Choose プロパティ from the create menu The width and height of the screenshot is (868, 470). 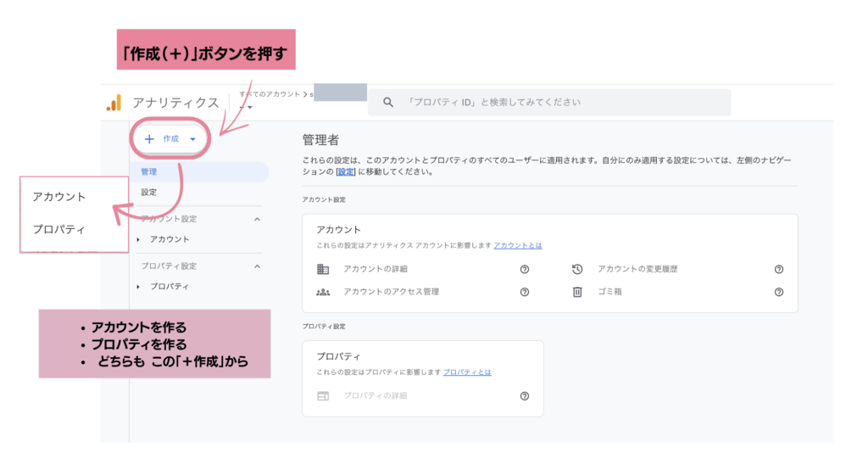click(x=59, y=229)
